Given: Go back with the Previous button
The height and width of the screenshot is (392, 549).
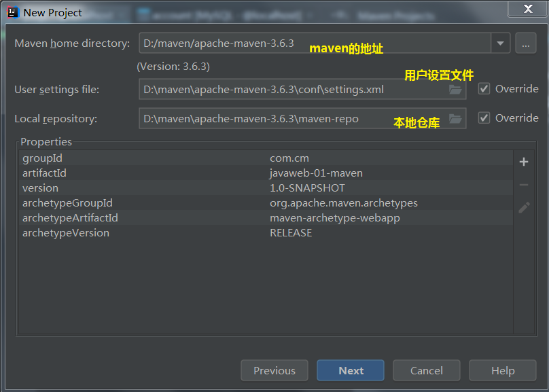Looking at the screenshot, I should click(x=274, y=370).
